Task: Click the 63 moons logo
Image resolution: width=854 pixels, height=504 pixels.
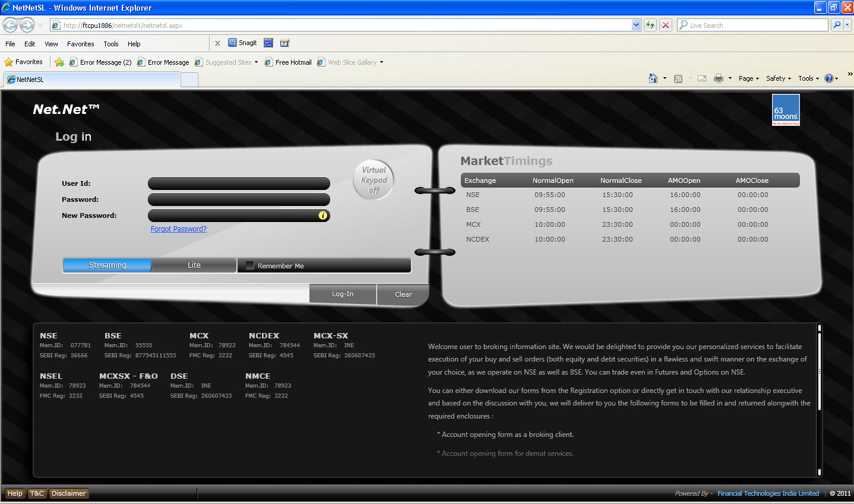Action: 786,110
